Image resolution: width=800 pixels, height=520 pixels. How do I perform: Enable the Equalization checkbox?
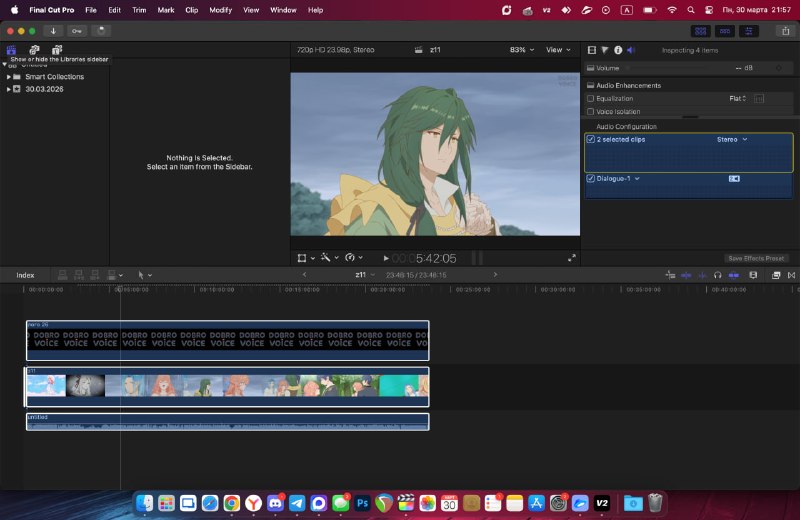coord(590,98)
